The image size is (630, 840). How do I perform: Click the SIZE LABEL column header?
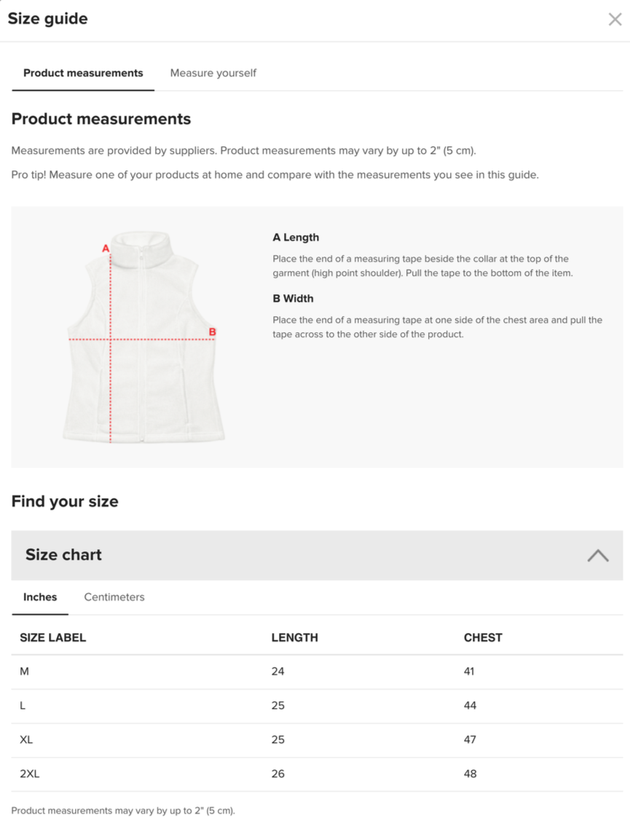[x=53, y=637]
